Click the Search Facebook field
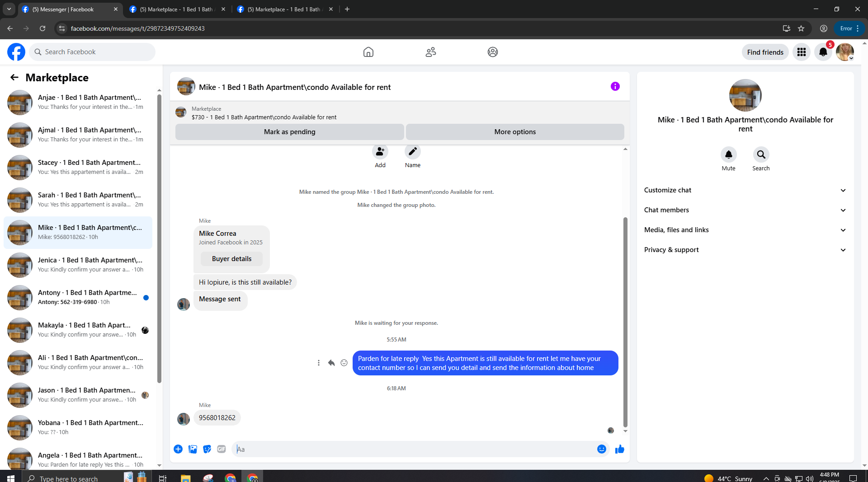 tap(92, 52)
